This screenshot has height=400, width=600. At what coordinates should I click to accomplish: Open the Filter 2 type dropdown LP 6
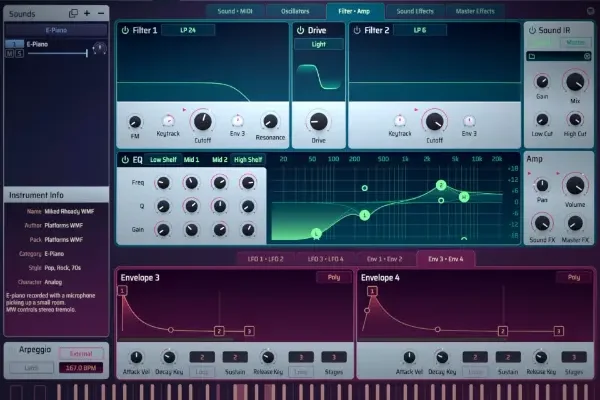[419, 30]
